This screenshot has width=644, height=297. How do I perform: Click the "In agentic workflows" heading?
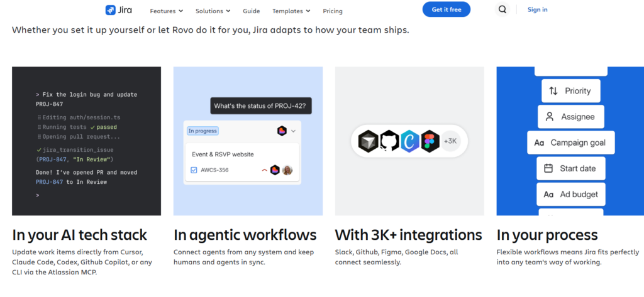coord(245,235)
